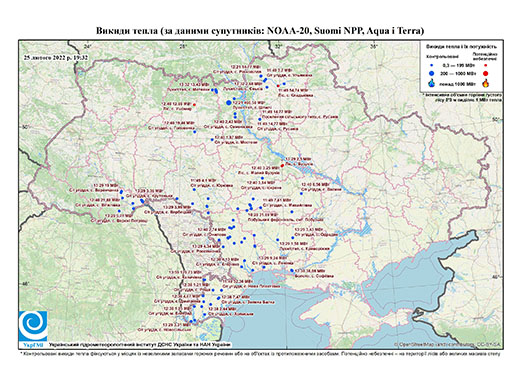Click the institute name beside the logo
The height and width of the screenshot is (368, 520).
pos(140,344)
